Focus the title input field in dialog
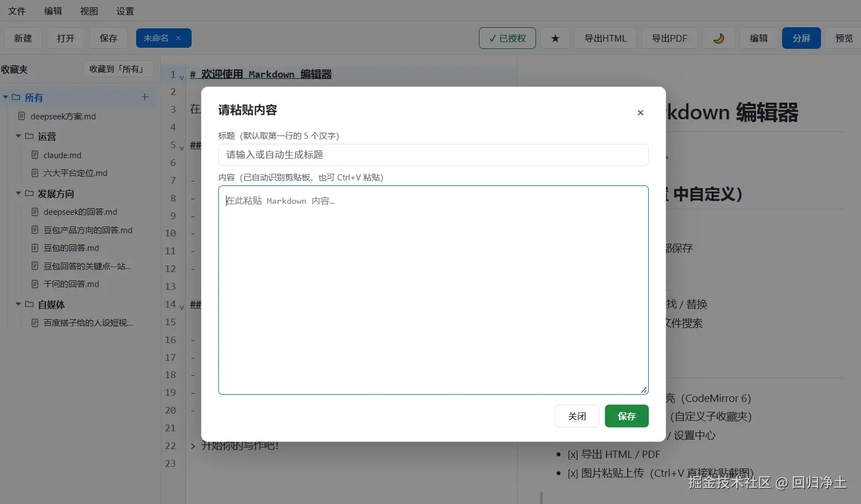Image resolution: width=861 pixels, height=504 pixels. (x=433, y=155)
